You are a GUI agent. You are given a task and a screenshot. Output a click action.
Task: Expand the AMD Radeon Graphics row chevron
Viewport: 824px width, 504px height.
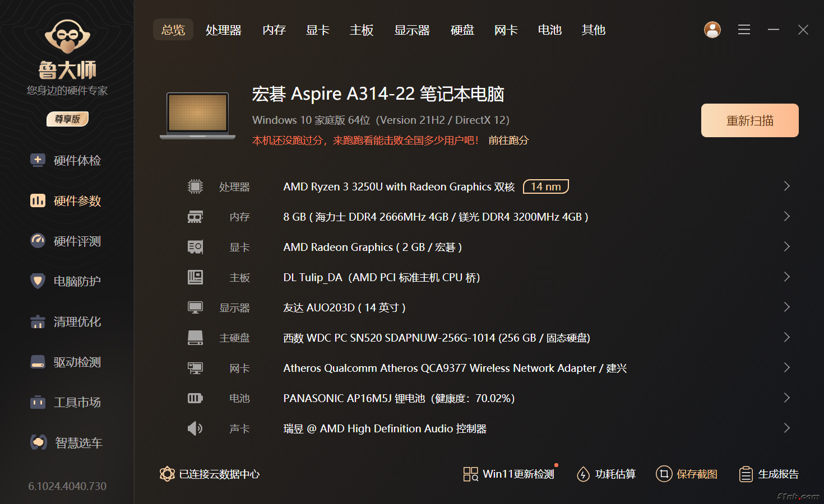click(x=786, y=247)
